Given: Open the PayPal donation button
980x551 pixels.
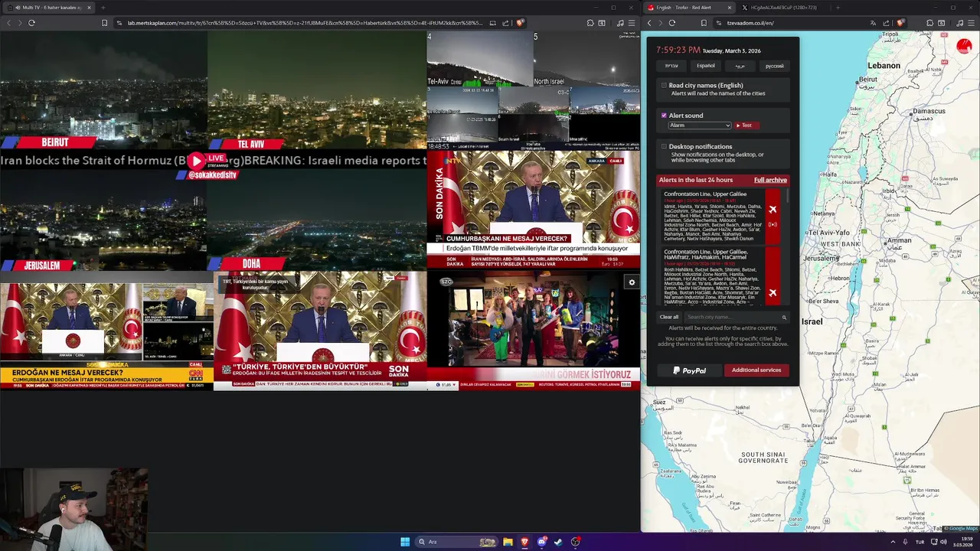Looking at the screenshot, I should (x=690, y=370).
